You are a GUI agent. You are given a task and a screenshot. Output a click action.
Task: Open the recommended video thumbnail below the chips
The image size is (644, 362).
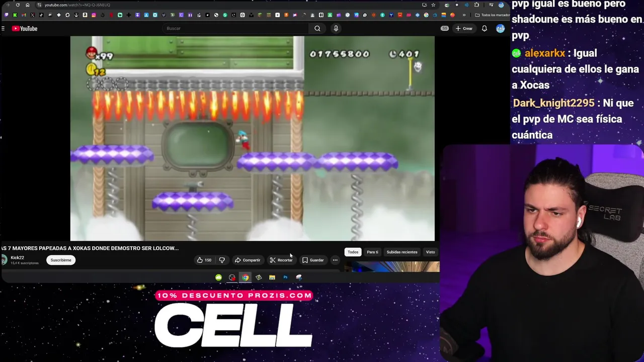point(392,266)
